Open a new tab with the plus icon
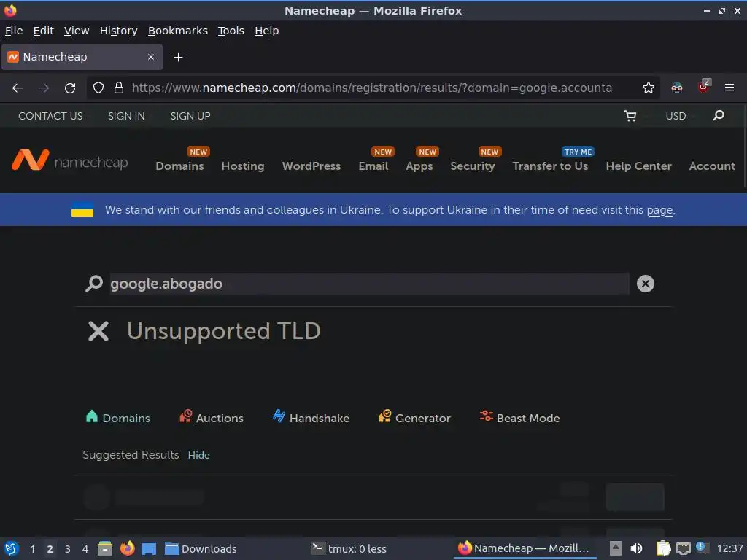The width and height of the screenshot is (747, 560). (178, 57)
